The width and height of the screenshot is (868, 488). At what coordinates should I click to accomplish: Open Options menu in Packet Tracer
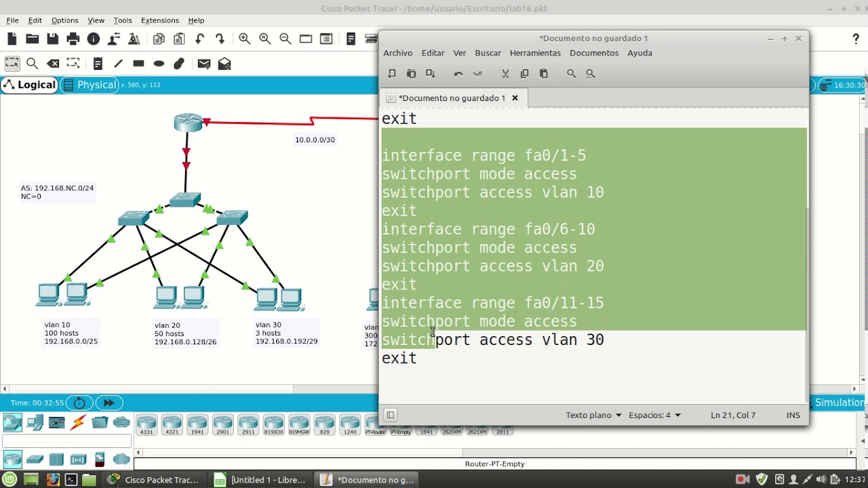click(64, 20)
